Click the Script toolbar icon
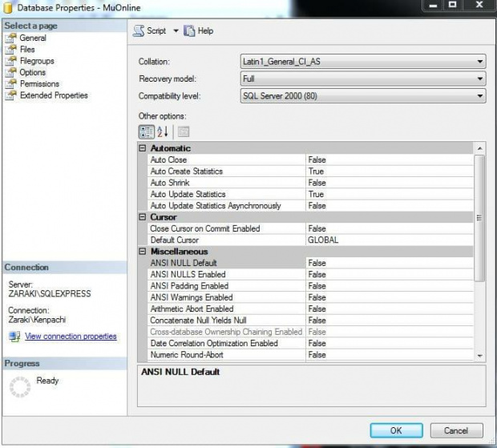This screenshot has width=497, height=448. [x=139, y=31]
